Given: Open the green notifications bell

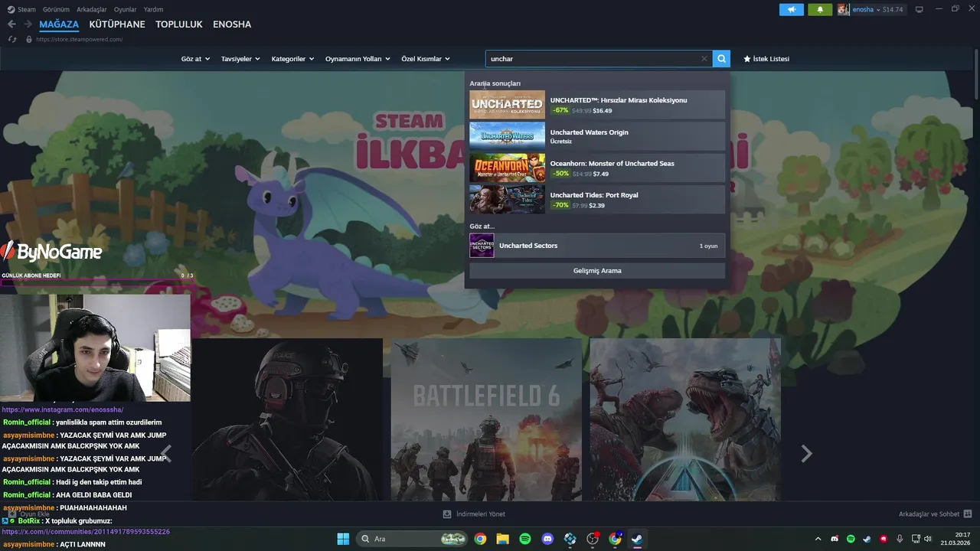Looking at the screenshot, I should pos(820,9).
